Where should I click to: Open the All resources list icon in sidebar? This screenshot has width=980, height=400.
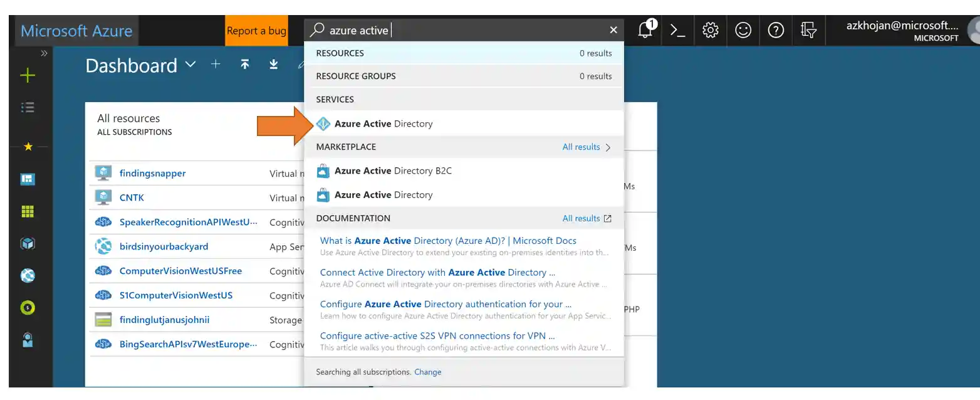click(27, 107)
